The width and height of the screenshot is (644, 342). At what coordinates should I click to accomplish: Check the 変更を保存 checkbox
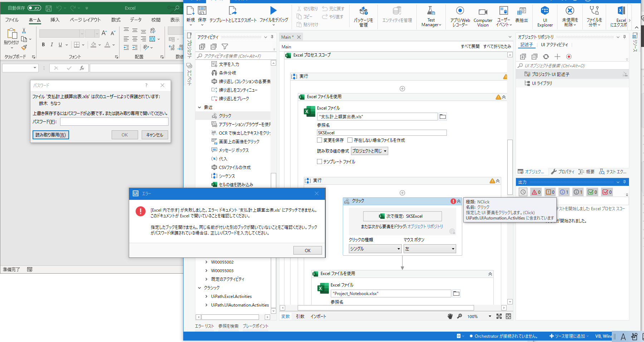pos(319,140)
